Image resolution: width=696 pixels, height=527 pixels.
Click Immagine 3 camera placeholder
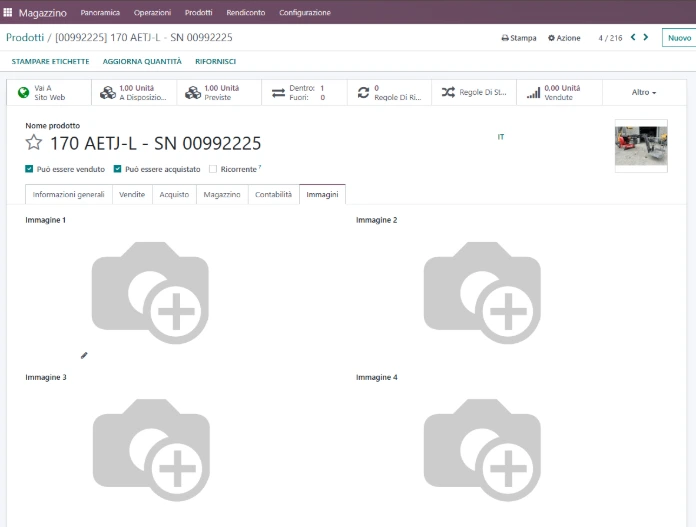coord(151,450)
